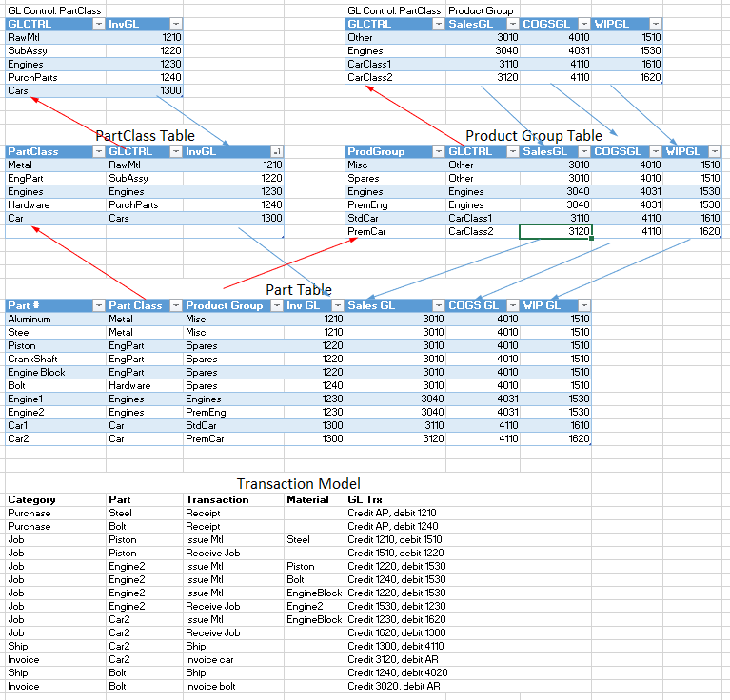
Task: Open the GLCTRL filter in the PartClass Table
Action: [176, 151]
